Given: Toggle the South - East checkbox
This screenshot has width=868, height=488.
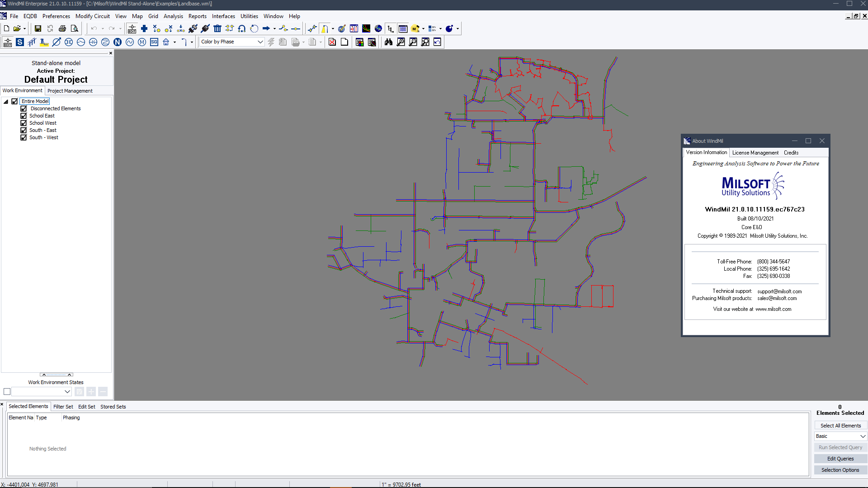Looking at the screenshot, I should click(24, 130).
